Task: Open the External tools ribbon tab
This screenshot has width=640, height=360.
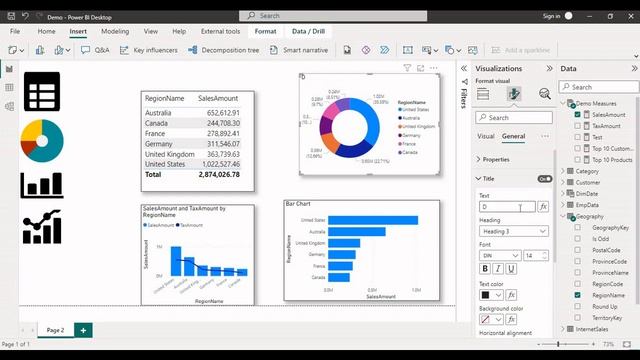Action: coord(220,31)
